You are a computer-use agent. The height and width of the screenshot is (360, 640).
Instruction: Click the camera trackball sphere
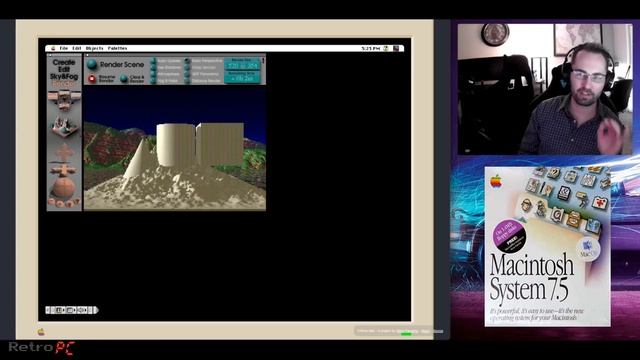(64, 188)
